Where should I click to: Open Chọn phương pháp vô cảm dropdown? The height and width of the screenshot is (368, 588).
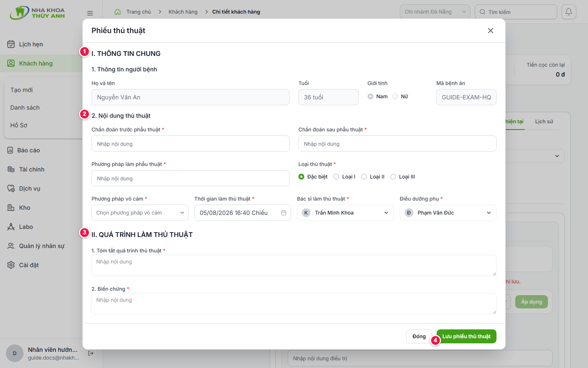pyautogui.click(x=140, y=213)
